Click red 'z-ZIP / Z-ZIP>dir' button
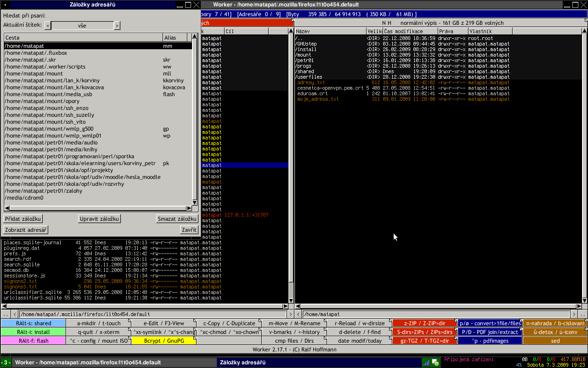Screen dimensions: 588x368 click(425, 323)
